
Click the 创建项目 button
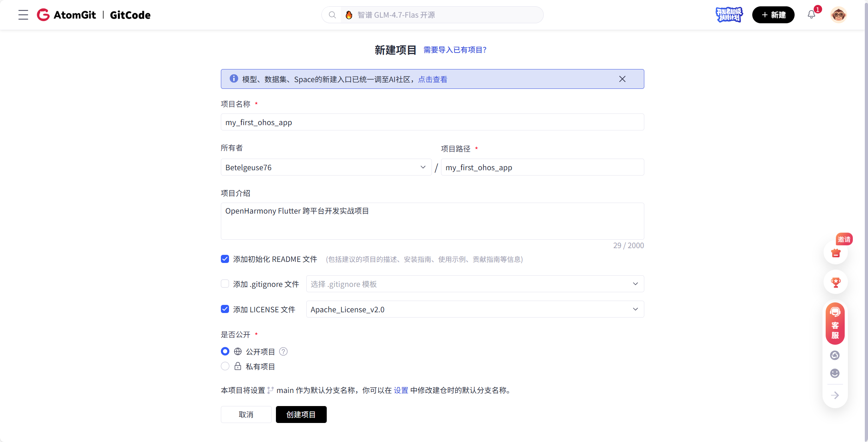[301, 414]
